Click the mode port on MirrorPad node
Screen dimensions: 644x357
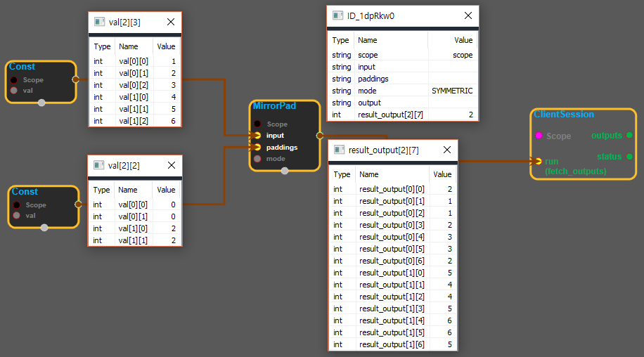258,159
